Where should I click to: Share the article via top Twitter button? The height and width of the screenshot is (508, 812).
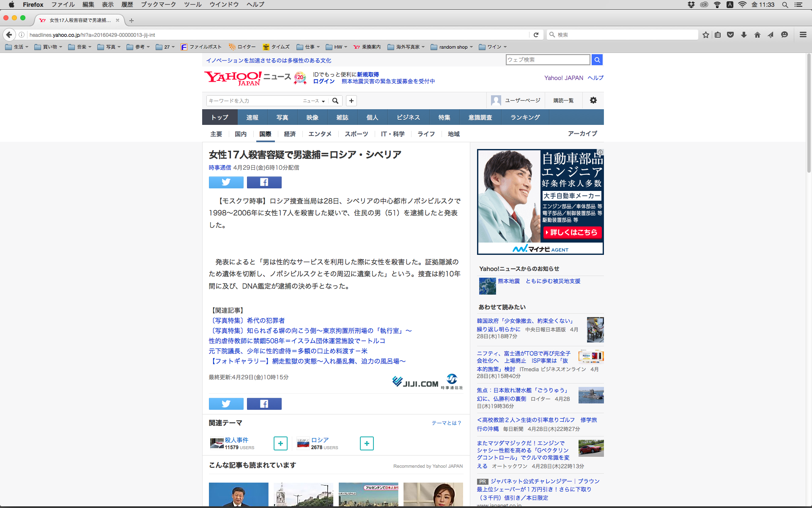pos(226,182)
